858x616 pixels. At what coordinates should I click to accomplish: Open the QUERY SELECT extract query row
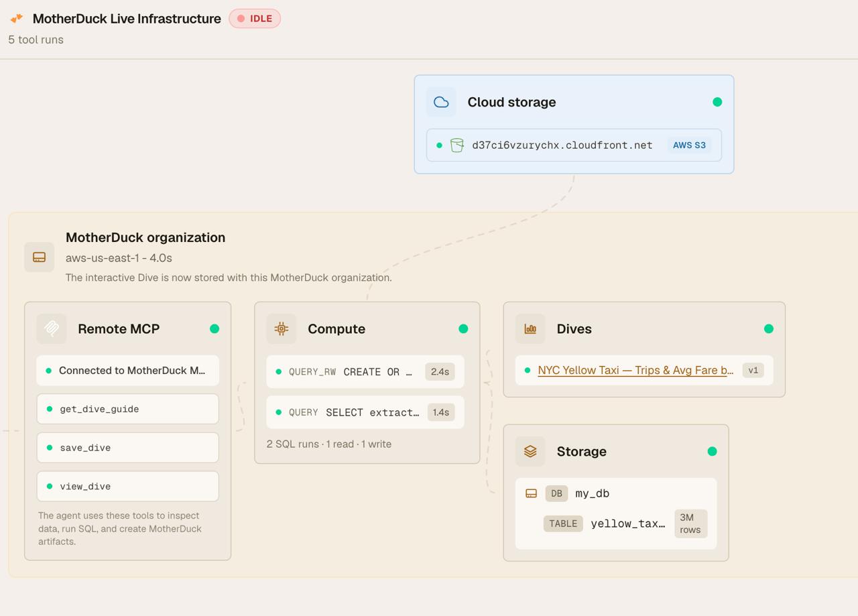click(365, 412)
